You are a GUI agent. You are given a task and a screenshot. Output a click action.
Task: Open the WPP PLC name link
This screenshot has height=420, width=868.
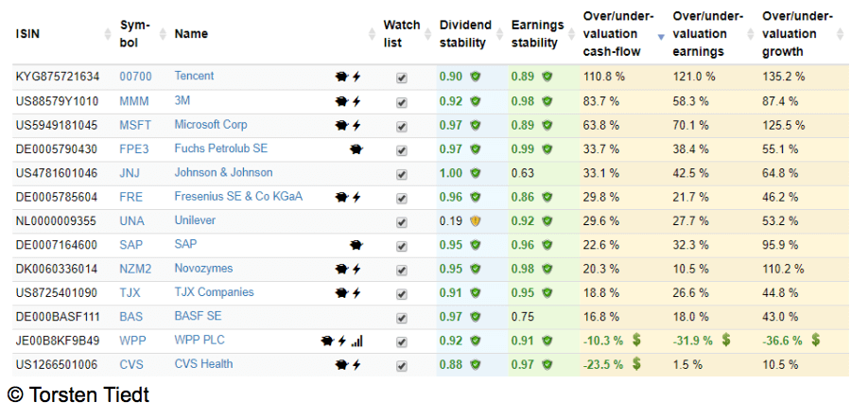pos(200,341)
